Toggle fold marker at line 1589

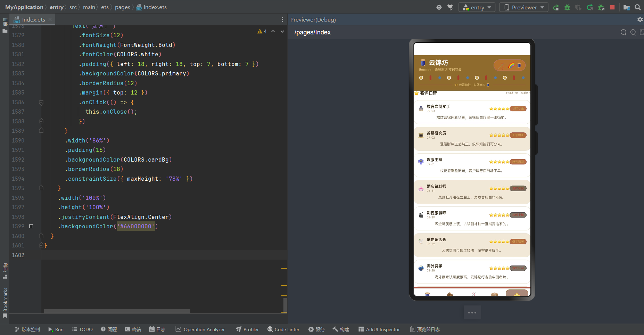pos(41,131)
